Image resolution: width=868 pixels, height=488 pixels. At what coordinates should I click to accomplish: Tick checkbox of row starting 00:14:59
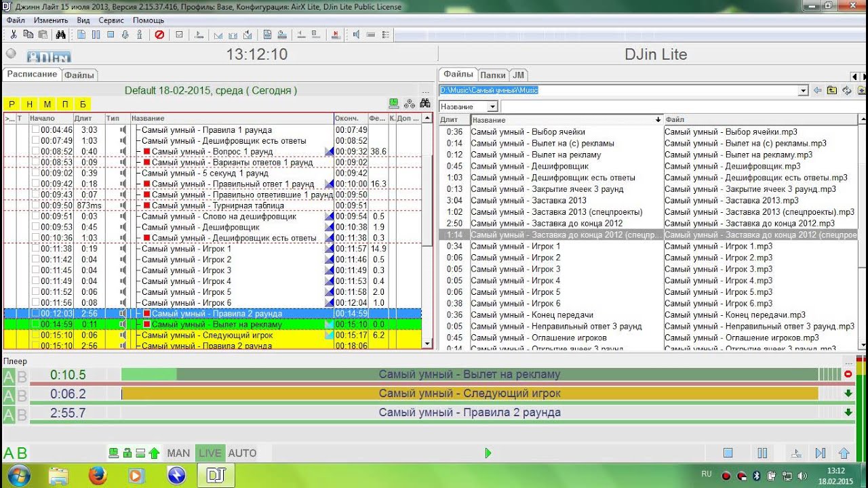pos(35,325)
